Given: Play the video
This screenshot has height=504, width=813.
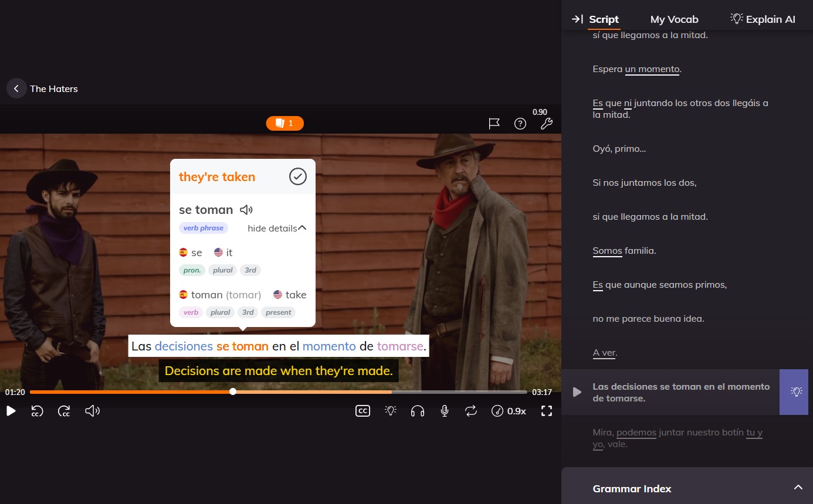Looking at the screenshot, I should pyautogui.click(x=11, y=411).
